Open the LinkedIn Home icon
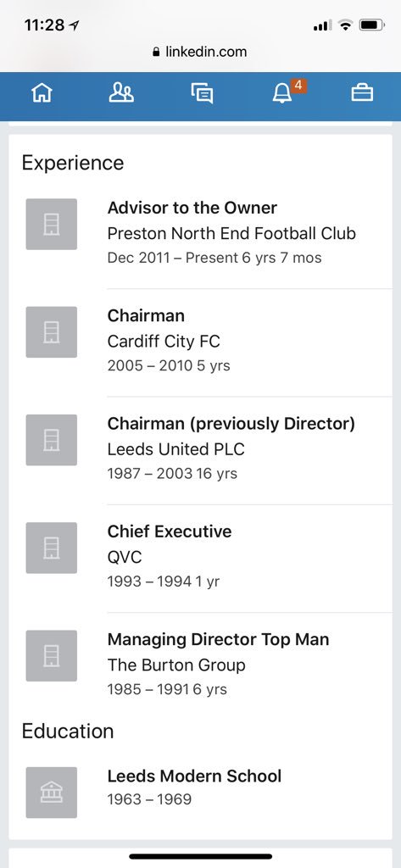This screenshot has width=401, height=868. (42, 92)
